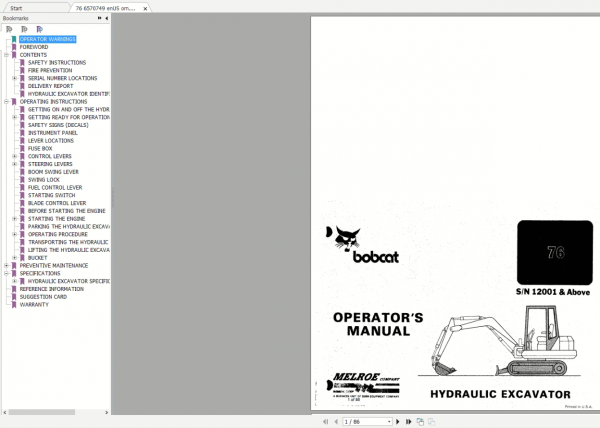The width and height of the screenshot is (600, 428).
Task: Jump to last page button
Action: [x=408, y=421]
